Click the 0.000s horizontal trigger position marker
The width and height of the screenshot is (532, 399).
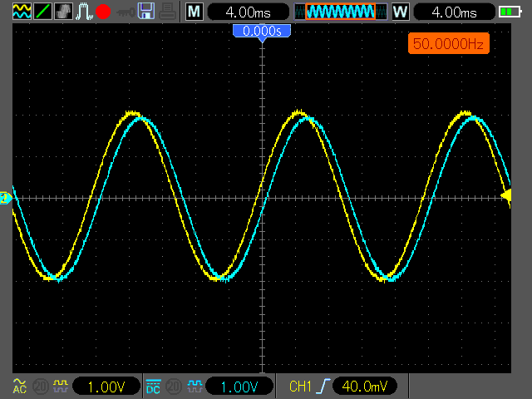[x=262, y=31]
